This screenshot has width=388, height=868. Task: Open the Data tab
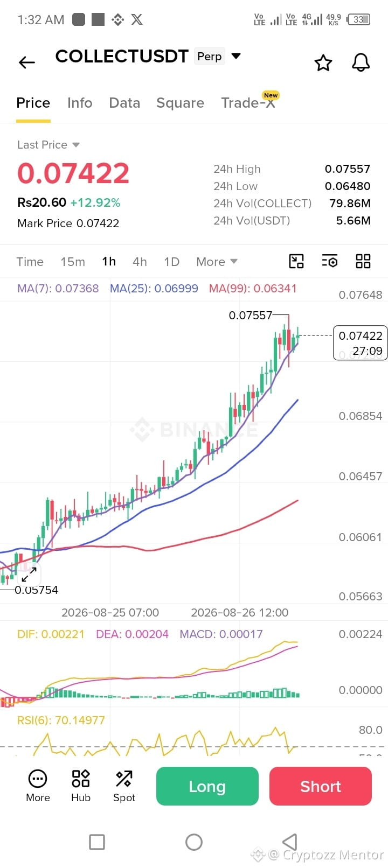click(124, 103)
